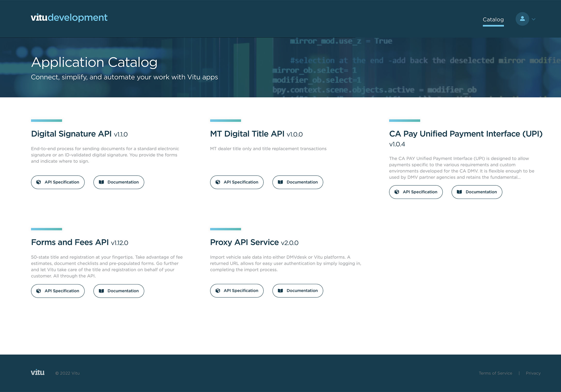Expand the account dropdown chevron
This screenshot has height=392, width=561.
534,19
